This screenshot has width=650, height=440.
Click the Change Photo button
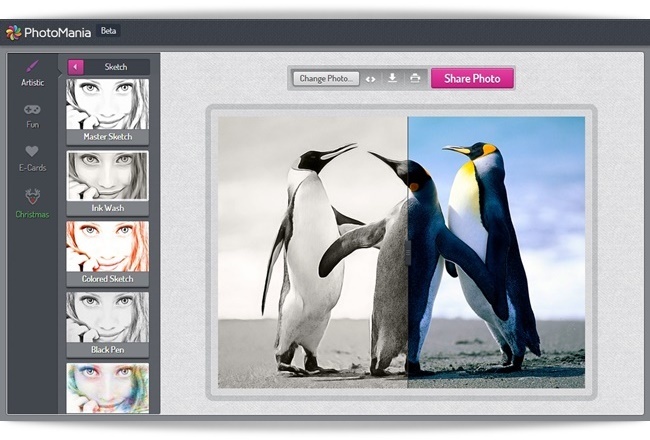(326, 78)
